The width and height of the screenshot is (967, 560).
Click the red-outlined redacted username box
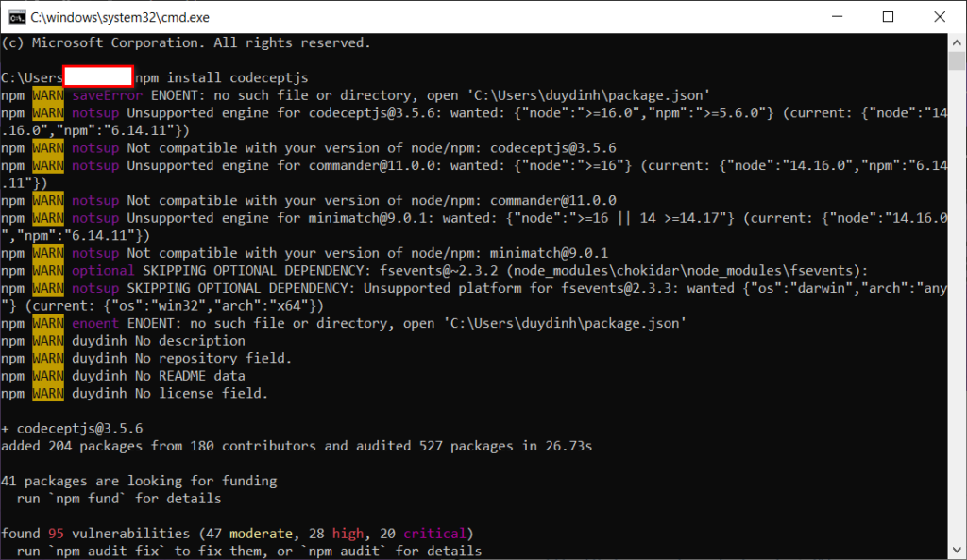[97, 77]
